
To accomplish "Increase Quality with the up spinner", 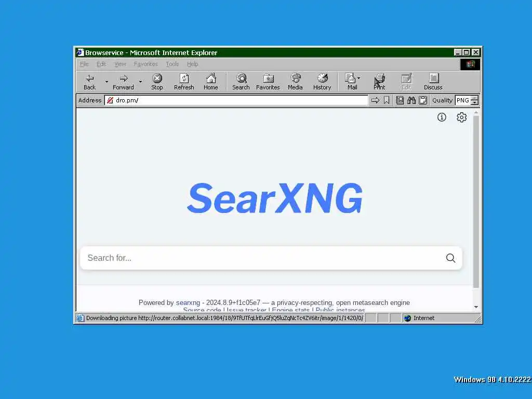I will coord(475,98).
